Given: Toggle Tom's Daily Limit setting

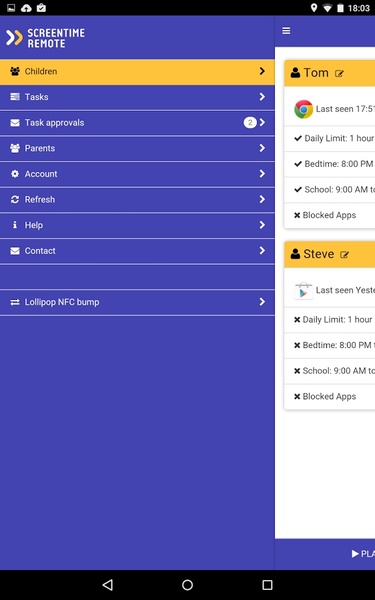Looking at the screenshot, I should (x=330, y=139).
